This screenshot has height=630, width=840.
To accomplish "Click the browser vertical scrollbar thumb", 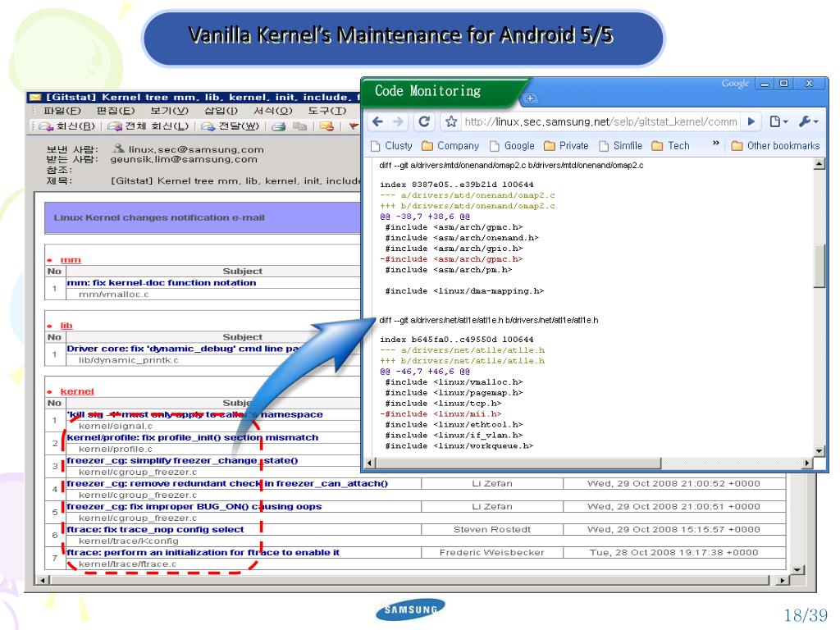I will tap(819, 267).
